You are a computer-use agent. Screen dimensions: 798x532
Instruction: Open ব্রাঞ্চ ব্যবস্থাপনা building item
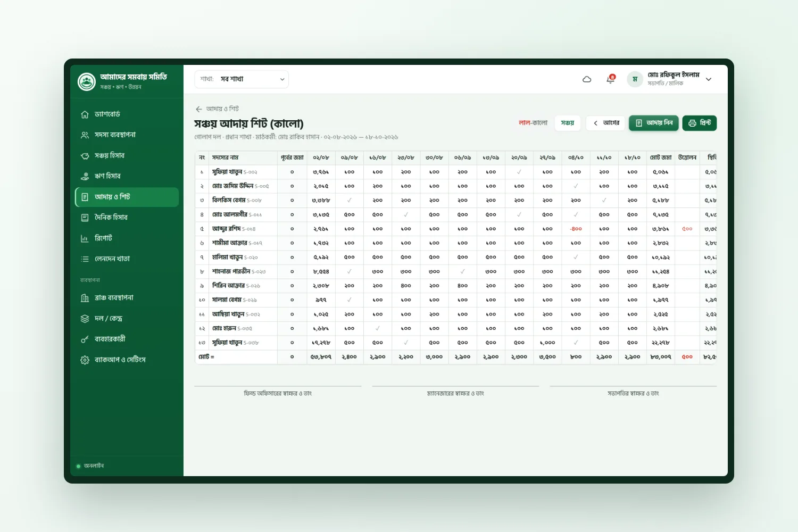coord(127,298)
